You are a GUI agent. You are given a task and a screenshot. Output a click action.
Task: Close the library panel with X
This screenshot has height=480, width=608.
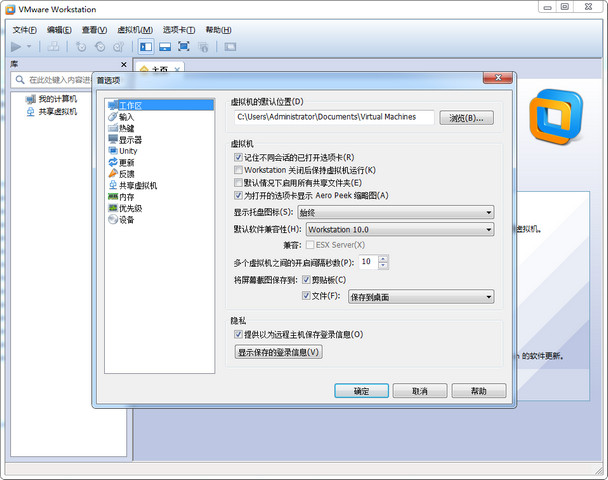pyautogui.click(x=124, y=64)
